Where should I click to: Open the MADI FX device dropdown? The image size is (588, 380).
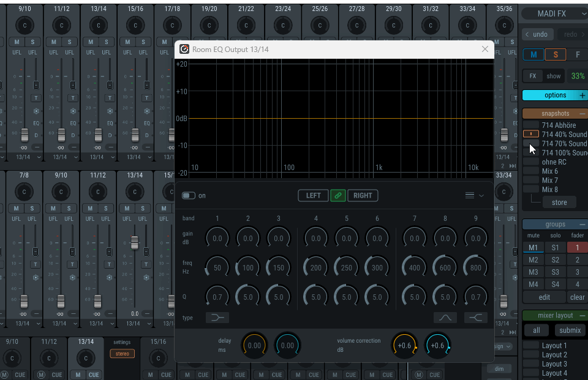point(552,13)
